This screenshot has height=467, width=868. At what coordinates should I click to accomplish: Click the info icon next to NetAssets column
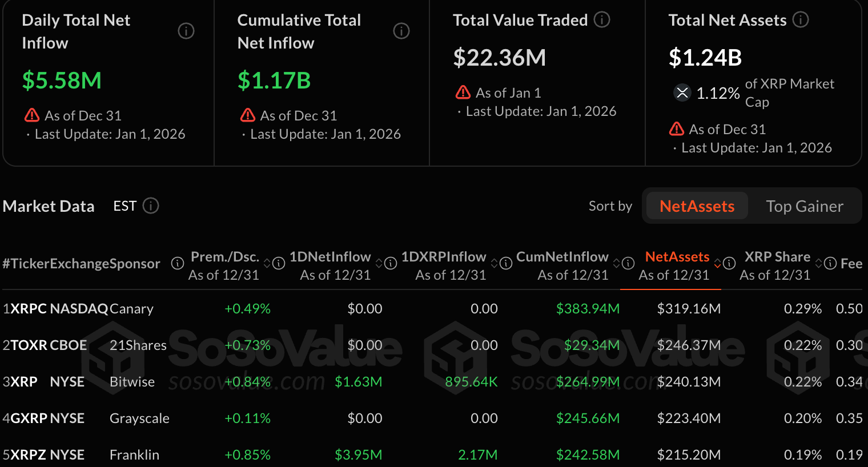(729, 263)
